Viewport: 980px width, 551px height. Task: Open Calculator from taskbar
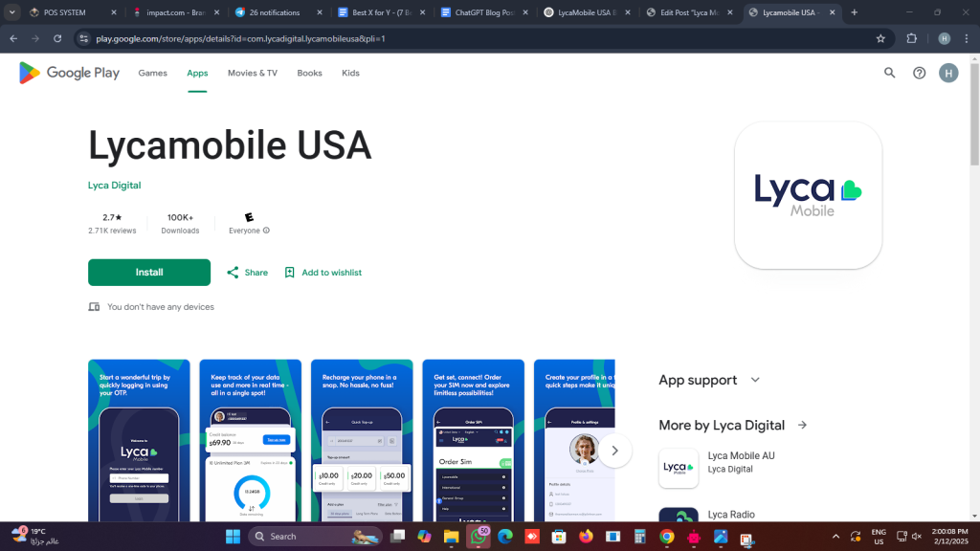click(x=639, y=537)
